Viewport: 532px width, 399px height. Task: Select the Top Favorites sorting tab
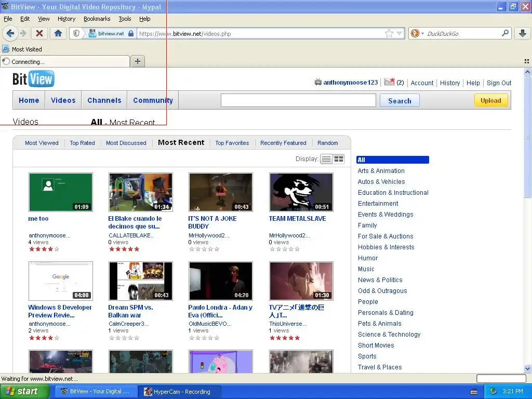click(232, 143)
